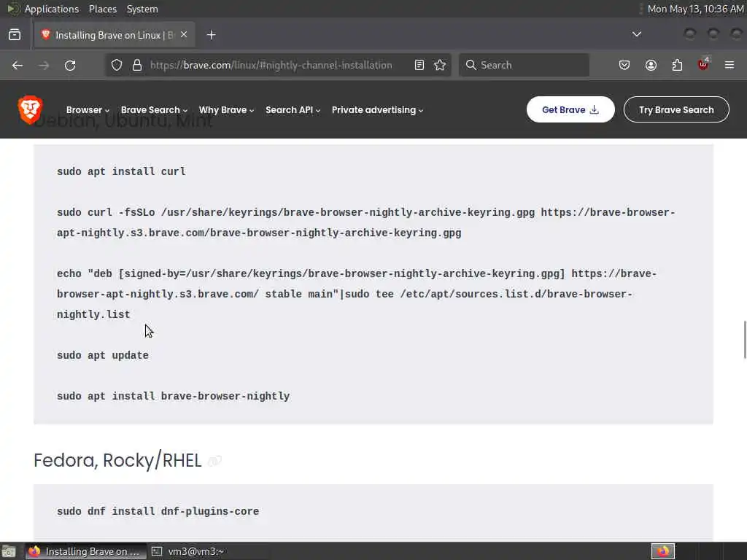Image resolution: width=747 pixels, height=560 pixels.
Task: Click 'sudo apt install brave-browser-nightly' command
Action: coord(174,396)
